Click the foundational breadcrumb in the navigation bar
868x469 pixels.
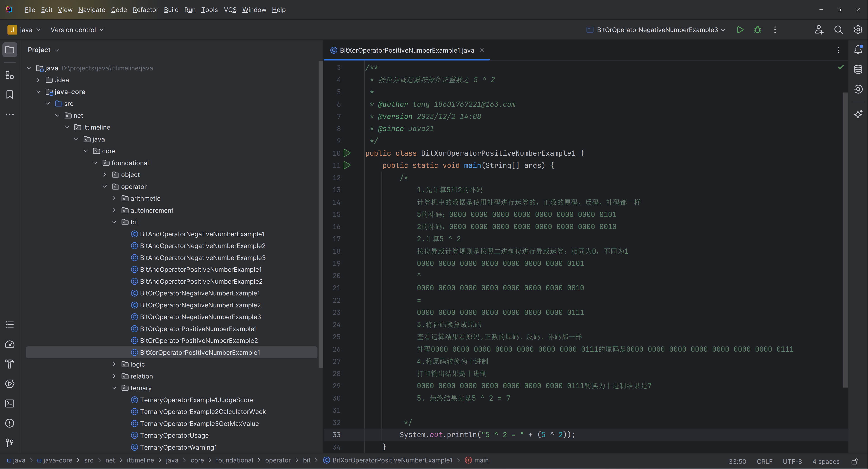234,460
